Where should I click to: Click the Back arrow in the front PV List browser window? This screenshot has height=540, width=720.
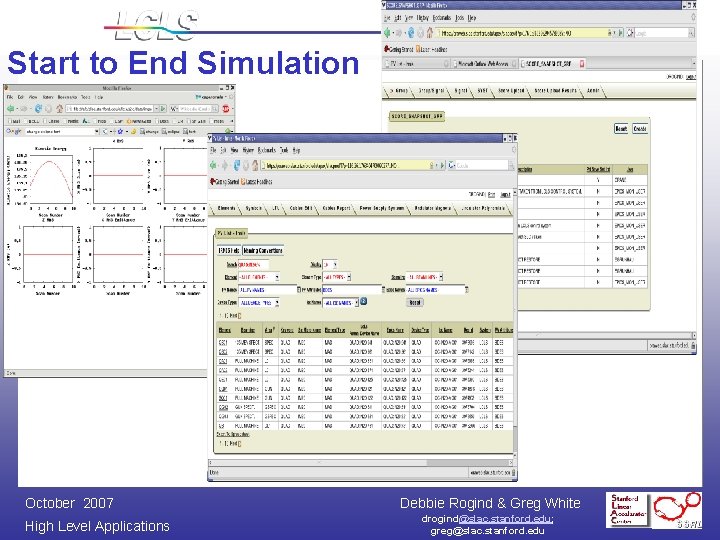214,165
